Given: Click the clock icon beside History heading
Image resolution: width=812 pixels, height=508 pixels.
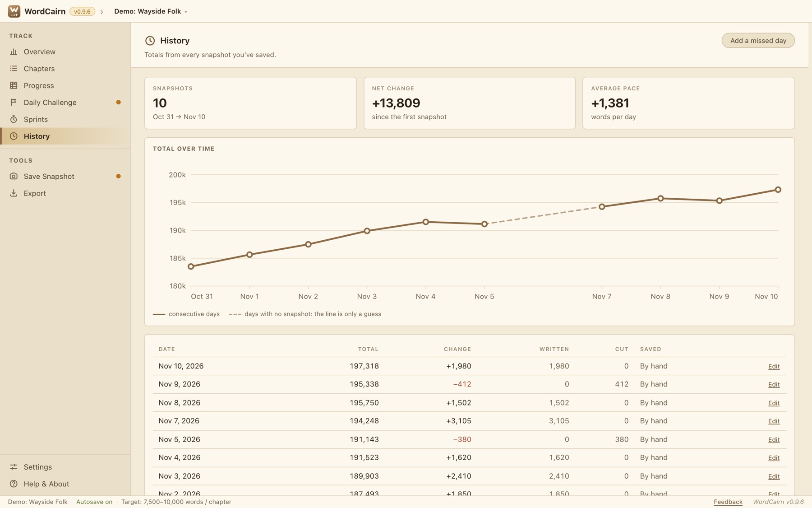Looking at the screenshot, I should (150, 41).
